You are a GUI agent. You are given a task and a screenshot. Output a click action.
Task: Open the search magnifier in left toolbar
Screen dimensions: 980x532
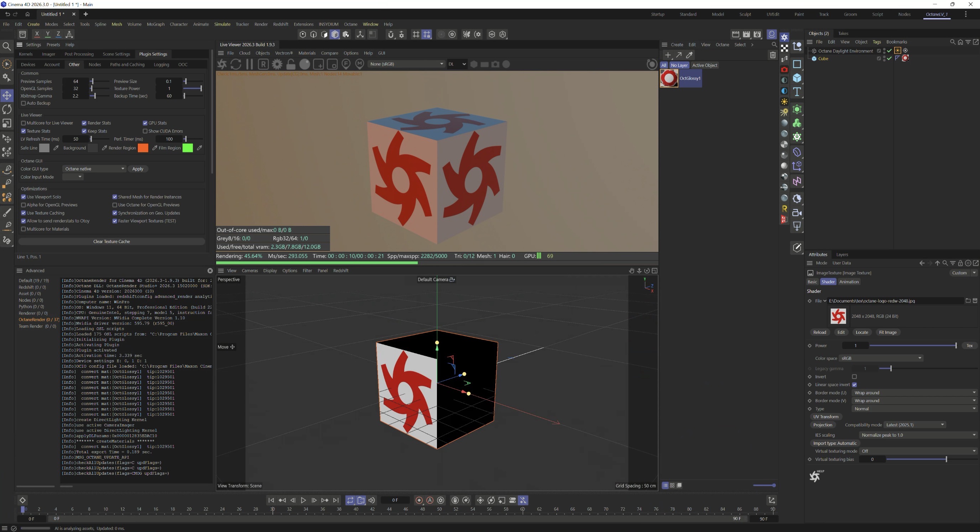pyautogui.click(x=7, y=46)
